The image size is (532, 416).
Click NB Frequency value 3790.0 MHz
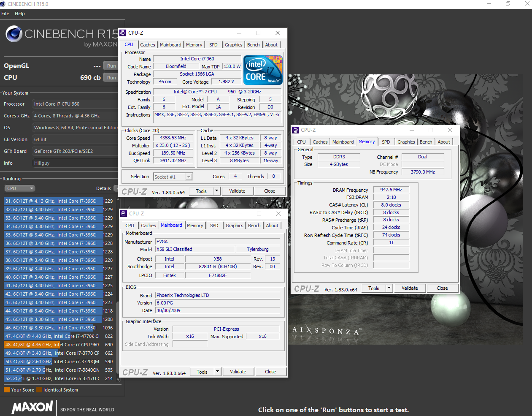coord(423,172)
